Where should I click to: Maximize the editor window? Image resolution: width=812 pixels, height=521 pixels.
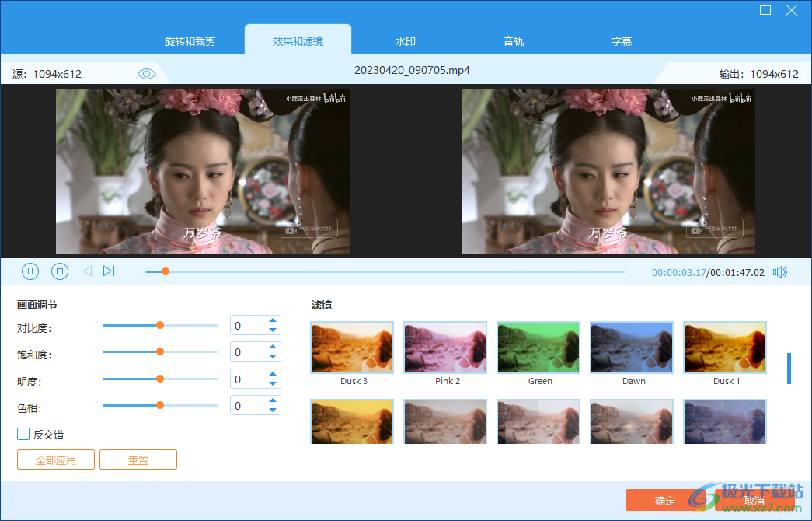[x=765, y=10]
